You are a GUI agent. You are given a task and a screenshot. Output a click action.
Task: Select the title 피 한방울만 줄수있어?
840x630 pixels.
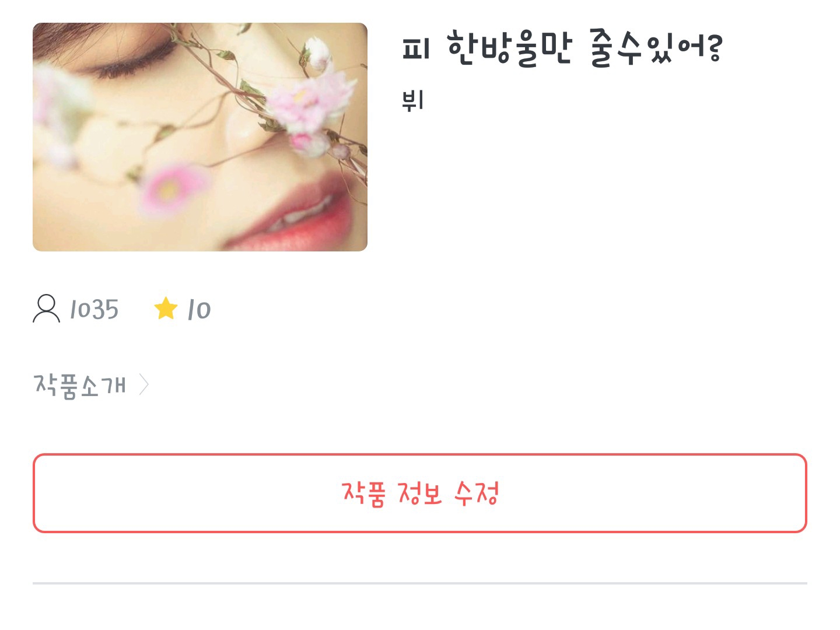562,48
